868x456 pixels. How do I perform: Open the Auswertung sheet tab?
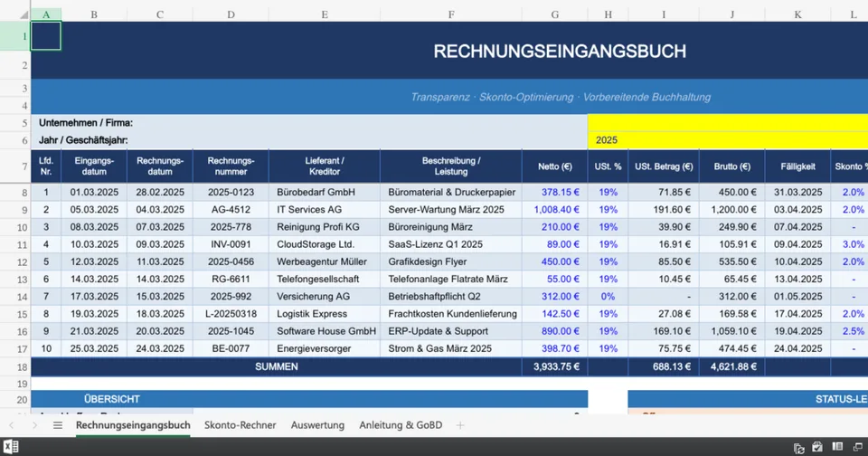pyautogui.click(x=317, y=425)
